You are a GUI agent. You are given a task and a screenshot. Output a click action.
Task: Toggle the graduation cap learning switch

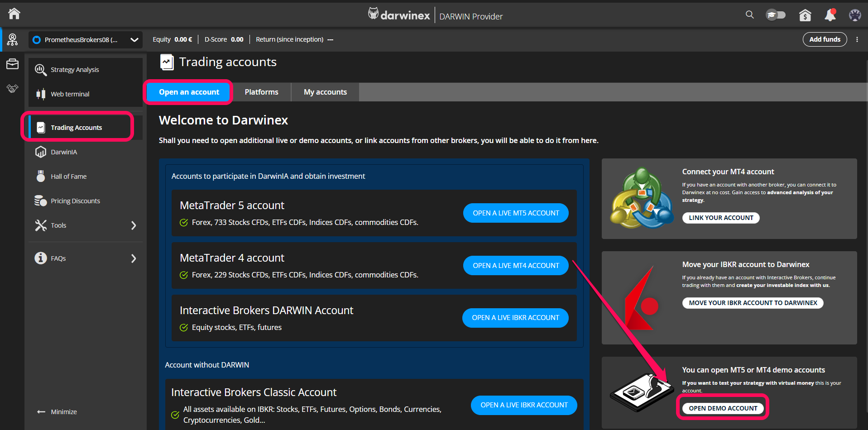click(775, 14)
